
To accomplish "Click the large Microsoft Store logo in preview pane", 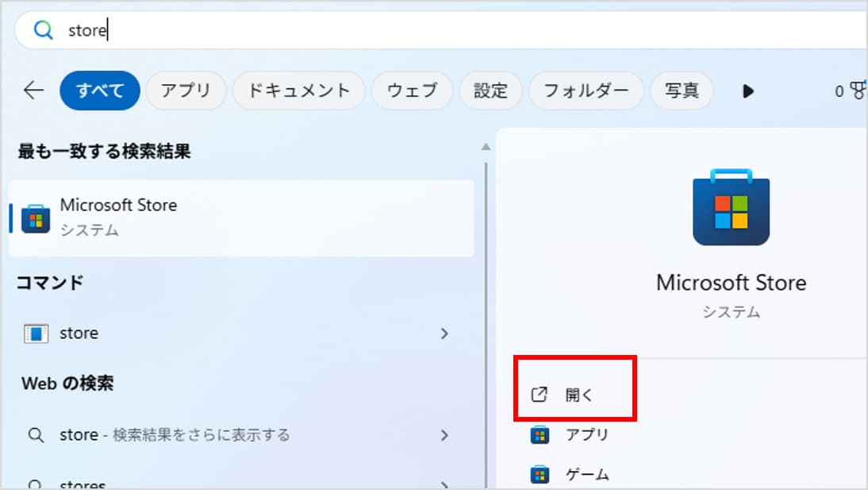I will [x=731, y=207].
